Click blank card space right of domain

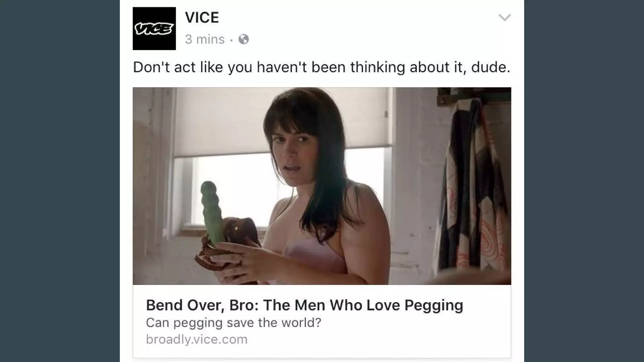(x=377, y=339)
